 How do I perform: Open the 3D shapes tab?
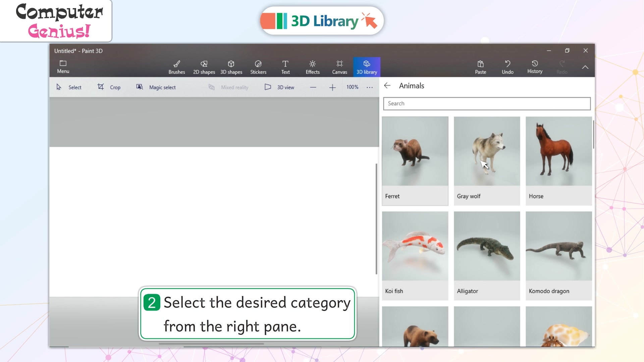[231, 67]
